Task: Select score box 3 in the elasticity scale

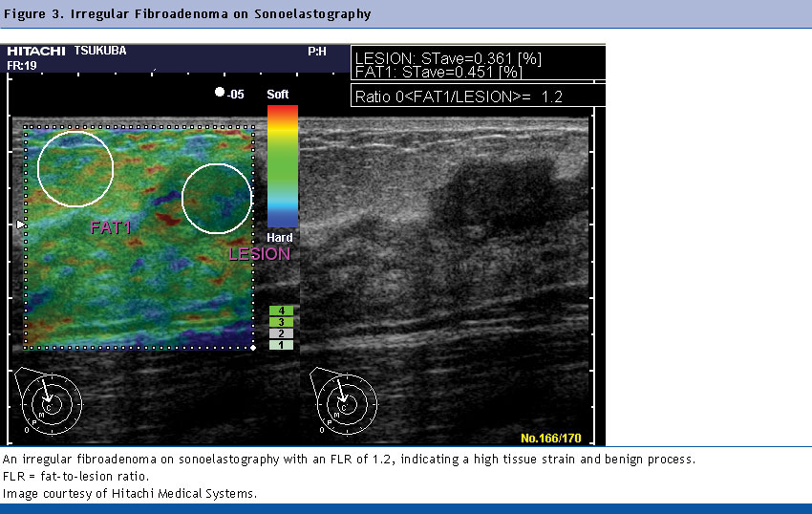Action: tap(281, 322)
